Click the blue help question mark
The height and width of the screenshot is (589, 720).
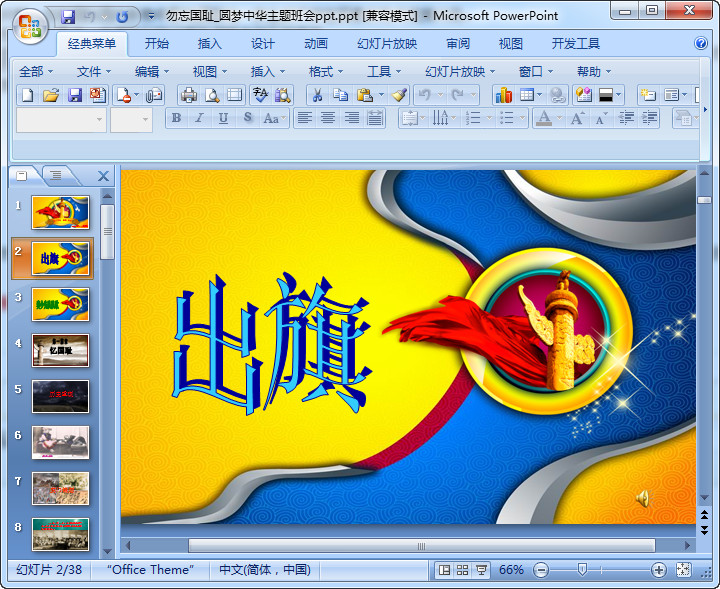[701, 44]
